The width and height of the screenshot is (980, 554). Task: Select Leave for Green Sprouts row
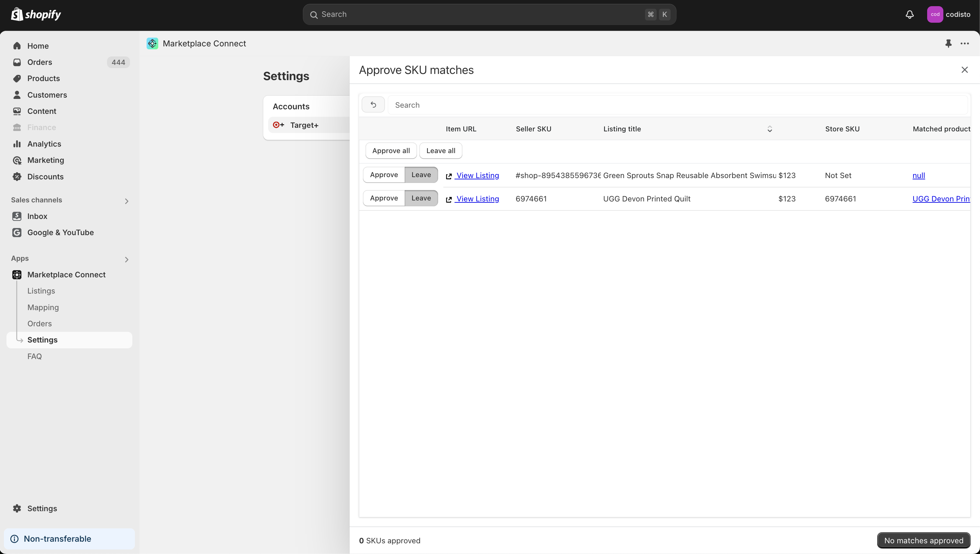tap(421, 175)
